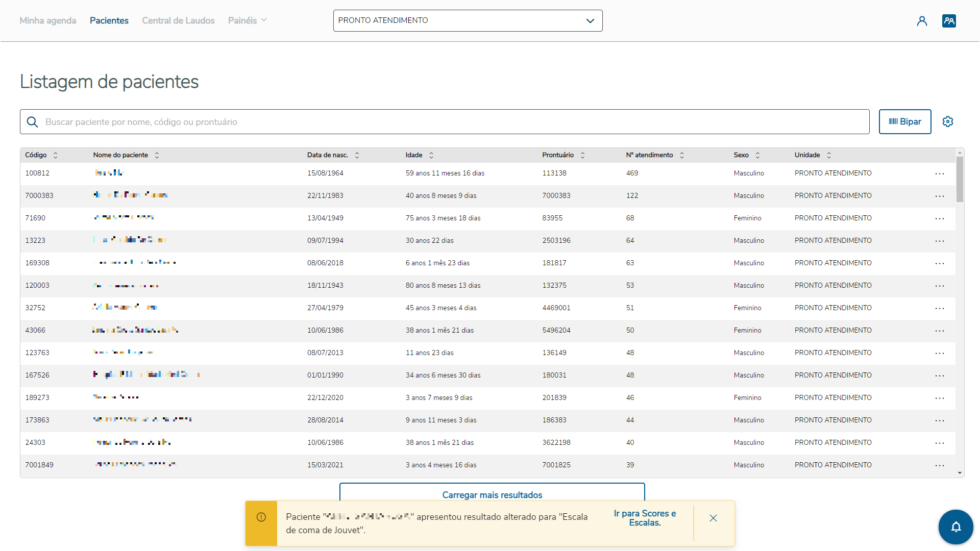This screenshot has height=551, width=980.
Task: Sort table by Idade column
Action: 431,155
